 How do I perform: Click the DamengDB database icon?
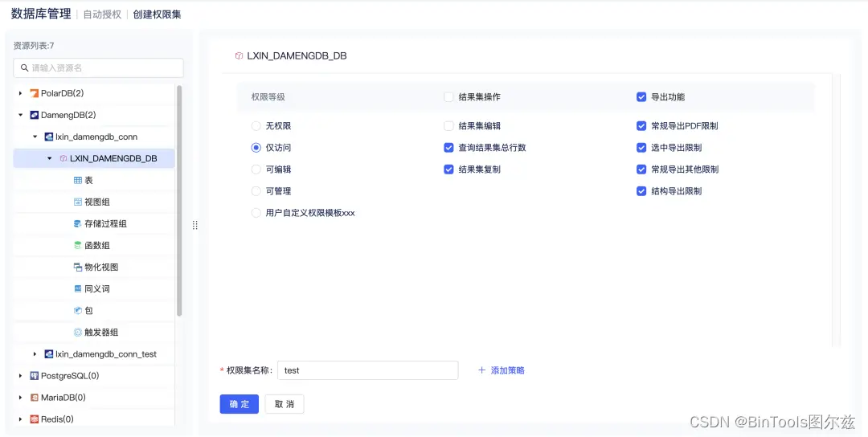[x=35, y=115]
